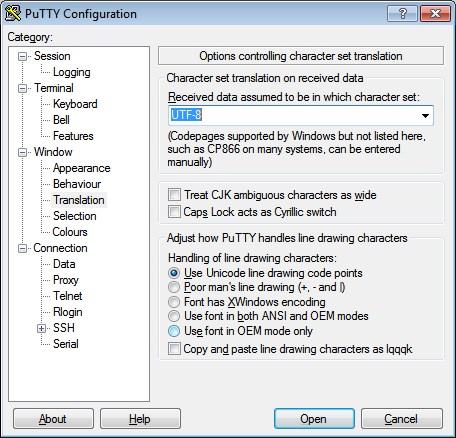Screen dimensions: 456x438
Task: Select Use Unicode line drawing code points
Action: pos(174,273)
